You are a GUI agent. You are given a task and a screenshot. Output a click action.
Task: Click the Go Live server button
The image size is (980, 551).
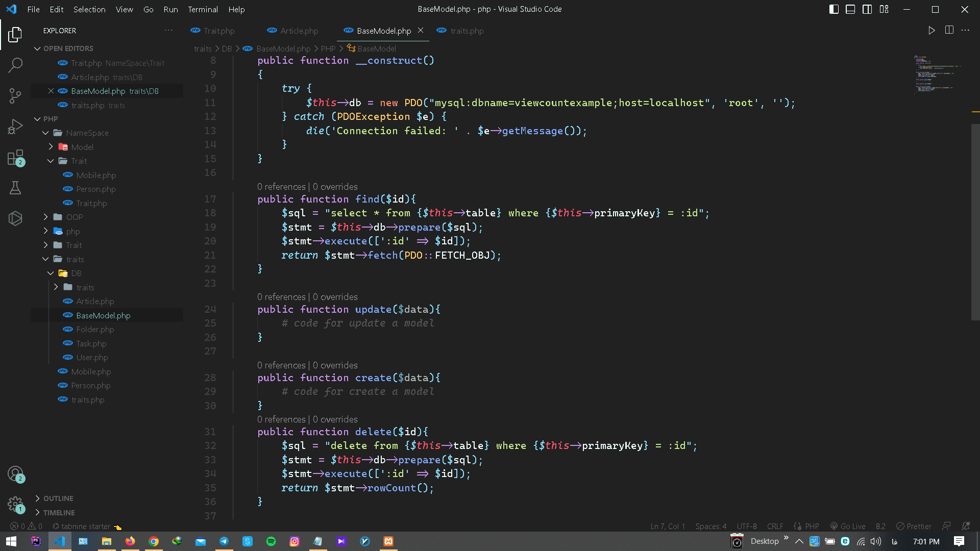click(848, 527)
